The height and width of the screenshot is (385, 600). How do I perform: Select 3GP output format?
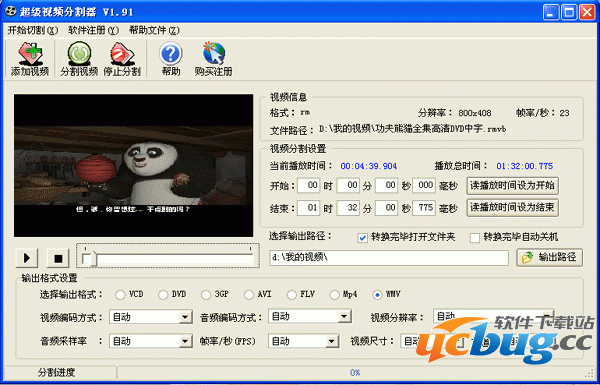[x=206, y=295]
